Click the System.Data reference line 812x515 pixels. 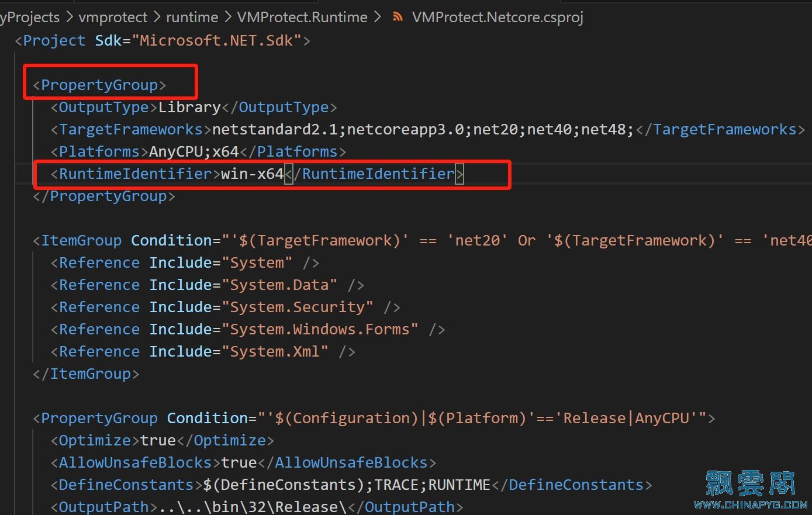tap(208, 285)
